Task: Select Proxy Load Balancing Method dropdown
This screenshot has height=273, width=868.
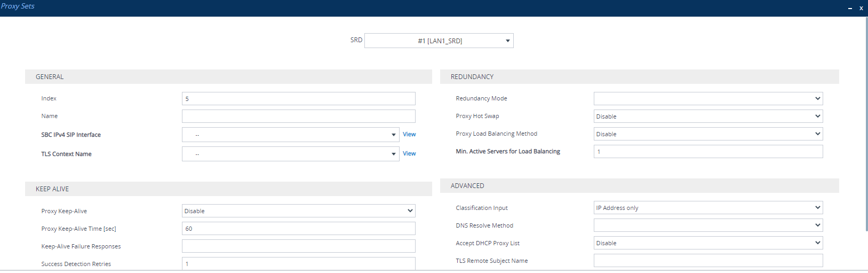Action: (x=708, y=134)
